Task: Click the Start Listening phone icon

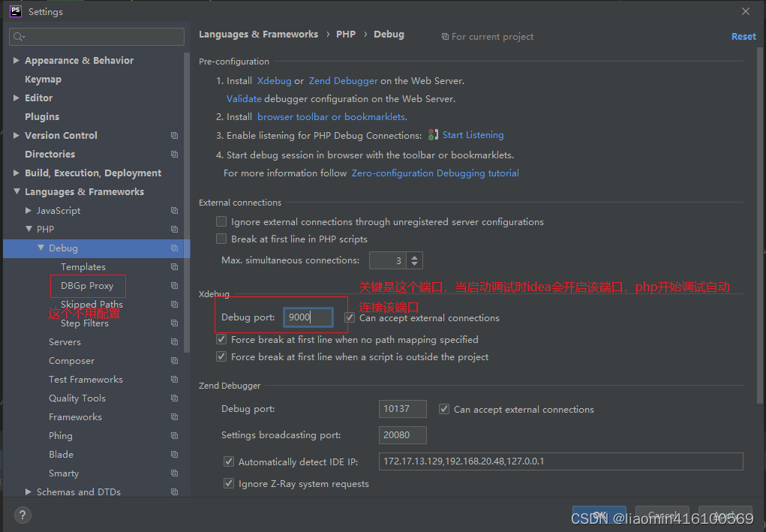Action: pos(433,135)
